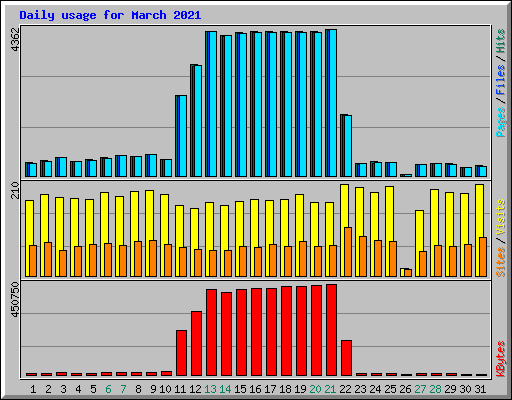Select the red KBytes bar for day 14

click(x=226, y=334)
